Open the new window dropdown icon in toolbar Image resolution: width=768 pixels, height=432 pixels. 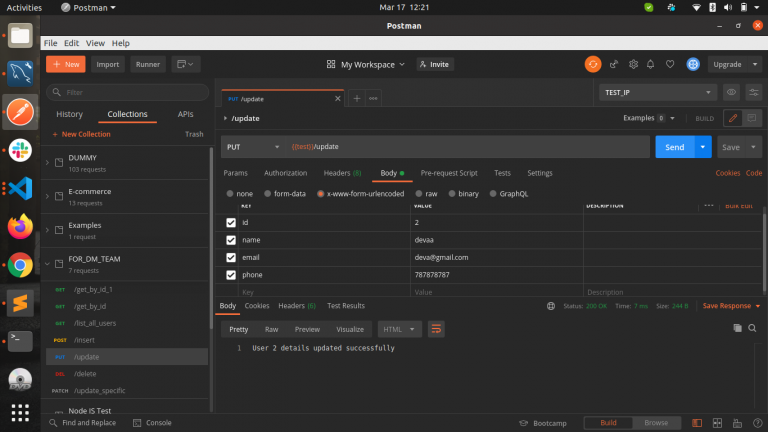(x=186, y=64)
